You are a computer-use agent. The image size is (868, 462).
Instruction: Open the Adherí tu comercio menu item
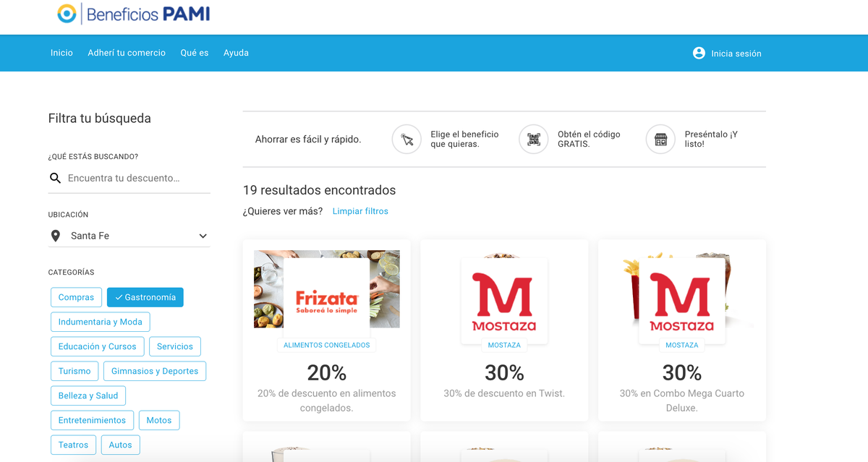(x=127, y=53)
